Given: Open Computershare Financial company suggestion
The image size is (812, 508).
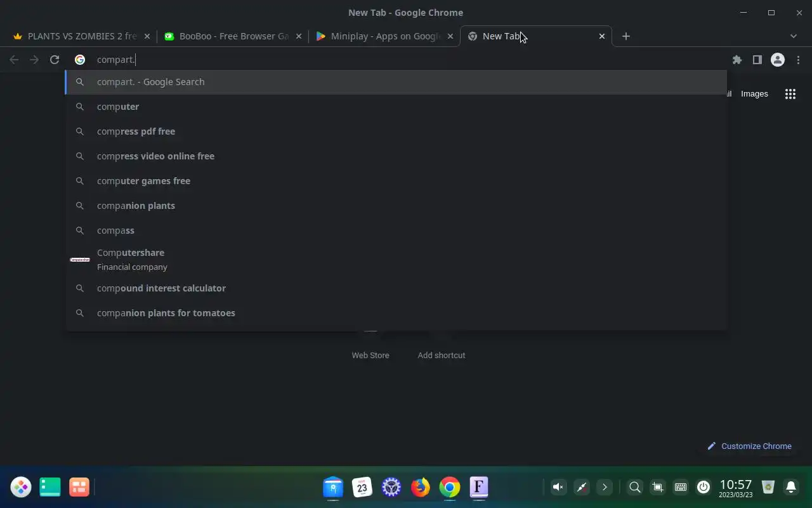Looking at the screenshot, I should [x=396, y=260].
